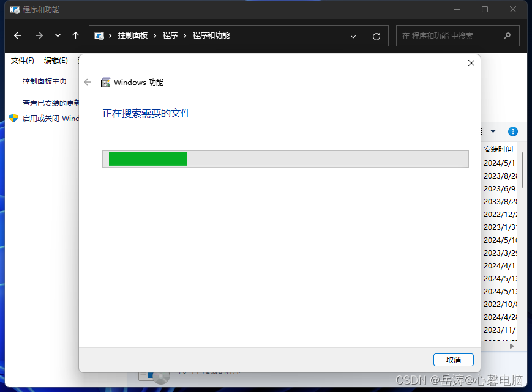Screen dimensions: 532x392
Task: Click the address bar control panel icon
Action: coord(99,35)
